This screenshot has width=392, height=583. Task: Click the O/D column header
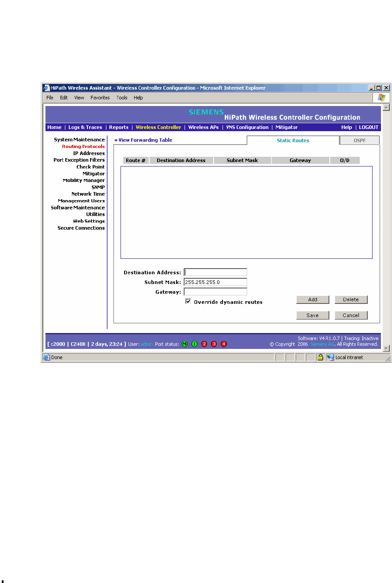[345, 160]
